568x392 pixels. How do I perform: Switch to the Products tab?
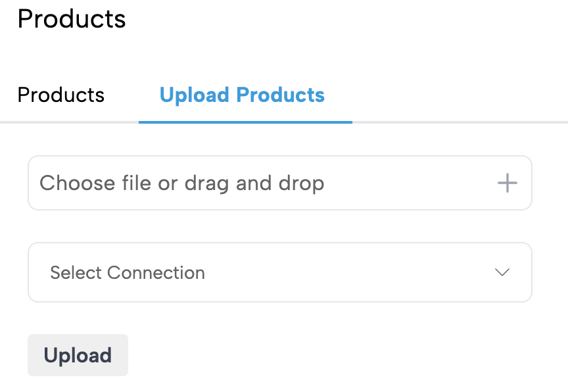(61, 95)
